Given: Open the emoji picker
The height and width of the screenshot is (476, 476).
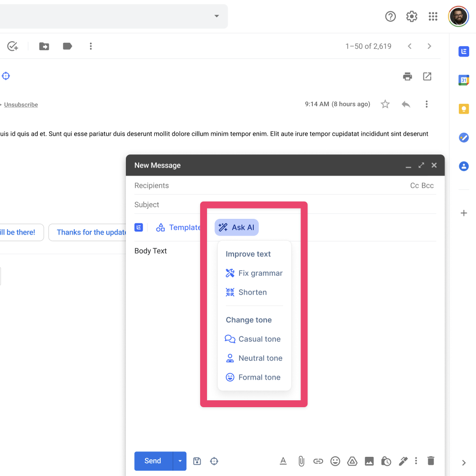Looking at the screenshot, I should 335,461.
